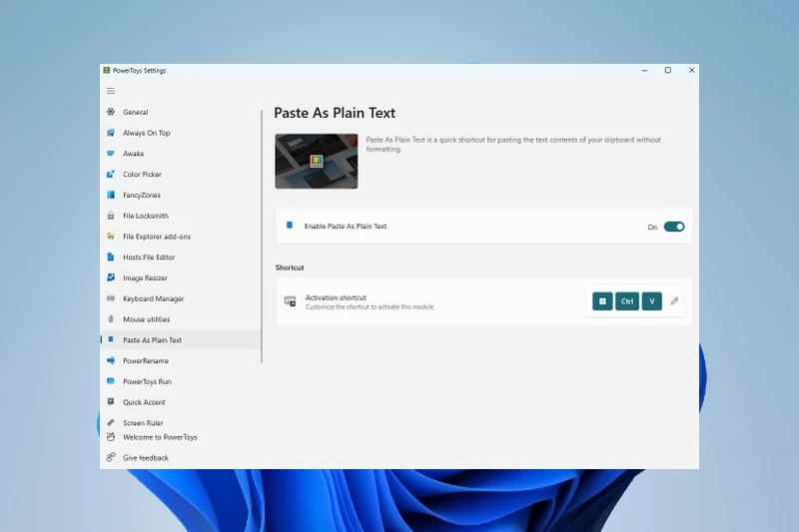Go to Keyboard Manager page
The width and height of the screenshot is (799, 532).
click(x=181, y=298)
